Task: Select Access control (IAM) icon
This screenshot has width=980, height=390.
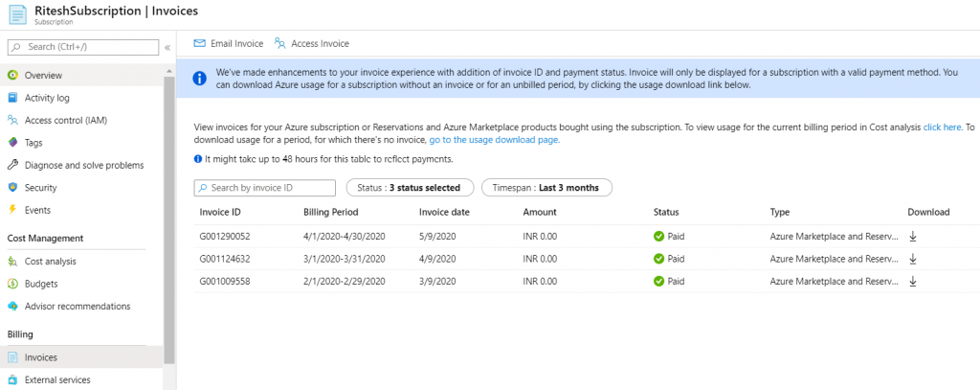Action: pos(13,120)
